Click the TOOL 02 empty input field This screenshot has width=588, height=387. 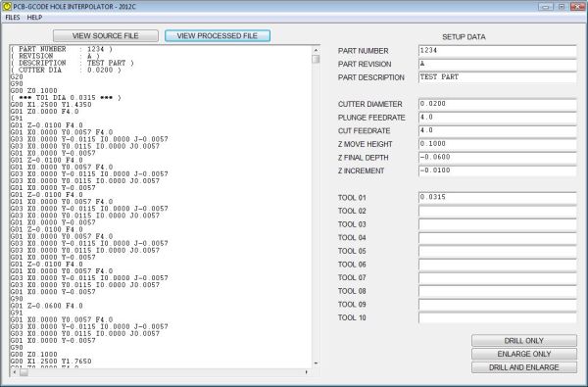pyautogui.click(x=497, y=211)
